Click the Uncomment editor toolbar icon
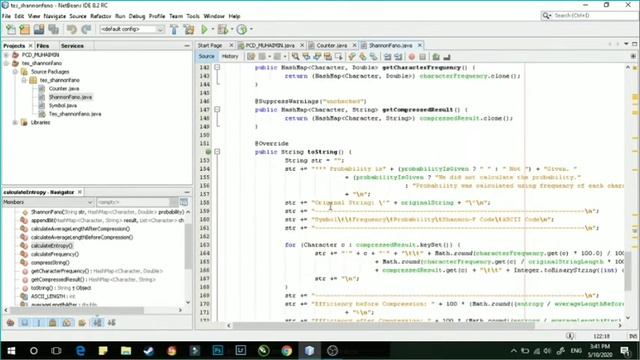This screenshot has width=640, height=360. click(447, 57)
